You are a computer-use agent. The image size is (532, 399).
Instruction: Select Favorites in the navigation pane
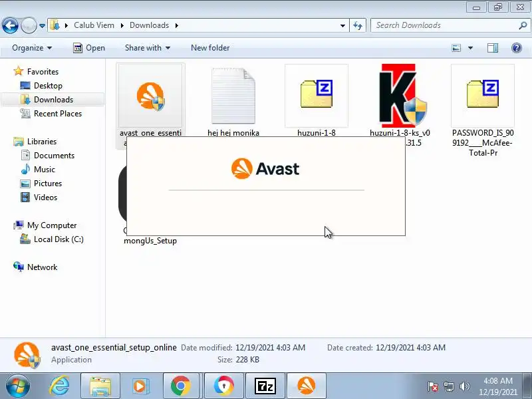pos(37,72)
